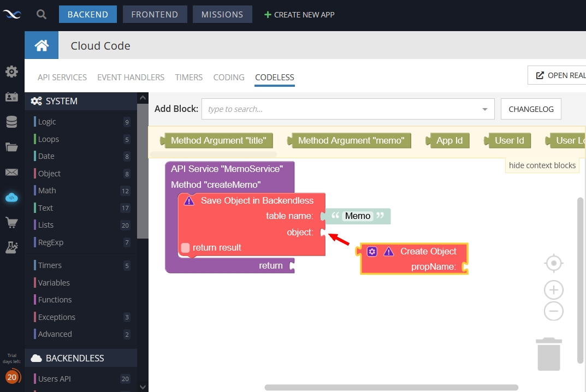Open Manage settings gear in sidebar
This screenshot has width=586, height=392.
click(x=11, y=72)
